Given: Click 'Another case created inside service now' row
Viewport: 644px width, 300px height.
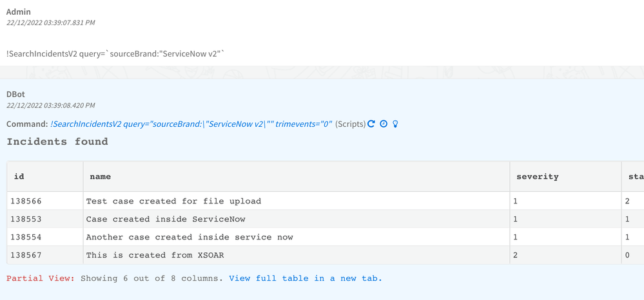Looking at the screenshot, I should pyautogui.click(x=190, y=237).
